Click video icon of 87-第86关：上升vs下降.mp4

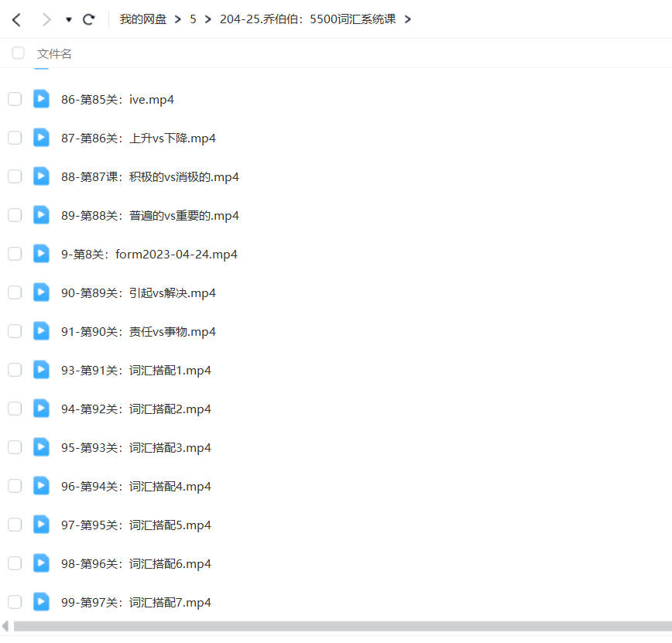[x=41, y=138]
